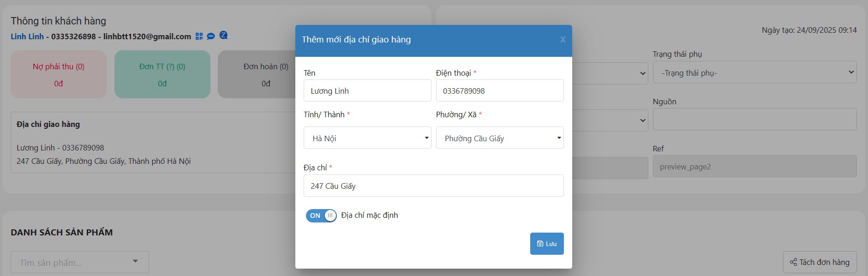Image resolution: width=868 pixels, height=276 pixels.
Task: Click the Địa chỉ address field
Action: point(433,186)
